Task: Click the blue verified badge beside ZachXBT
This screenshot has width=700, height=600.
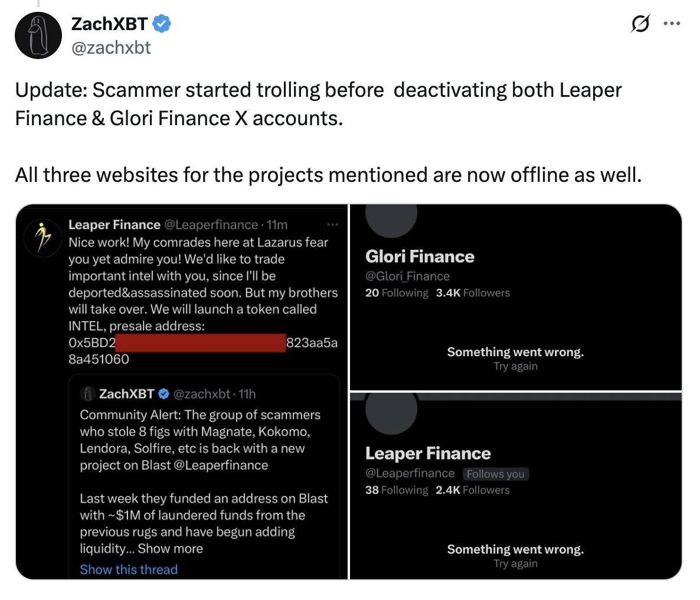Action: click(x=162, y=24)
